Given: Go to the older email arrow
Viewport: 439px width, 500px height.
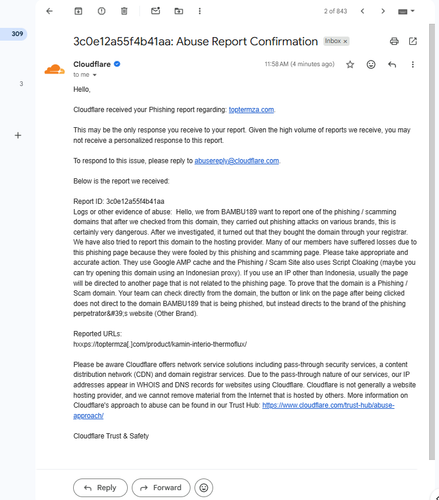Looking at the screenshot, I should 383,11.
